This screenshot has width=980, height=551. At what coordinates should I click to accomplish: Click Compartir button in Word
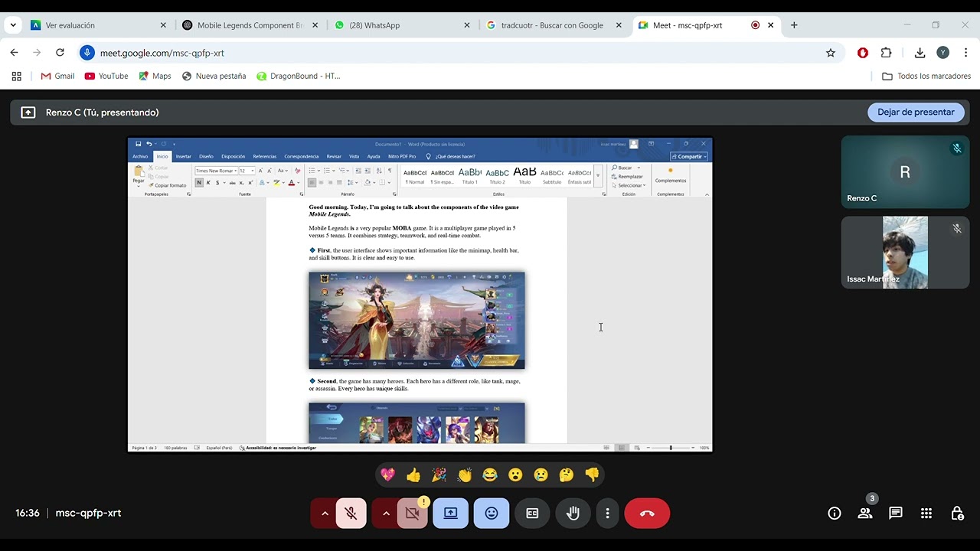point(689,156)
